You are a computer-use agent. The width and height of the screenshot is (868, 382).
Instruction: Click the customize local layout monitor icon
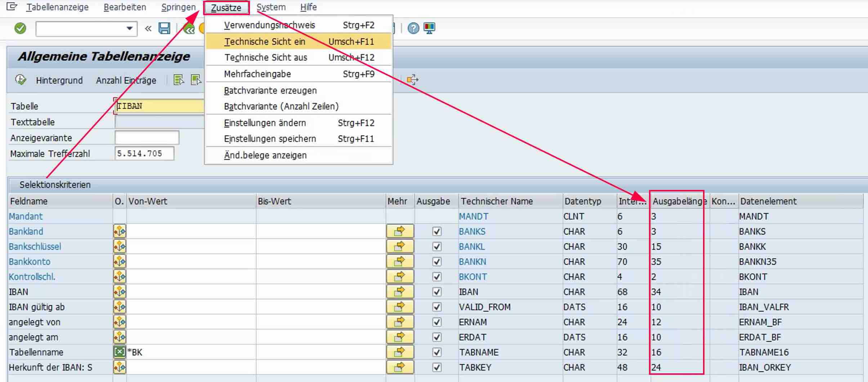click(429, 28)
